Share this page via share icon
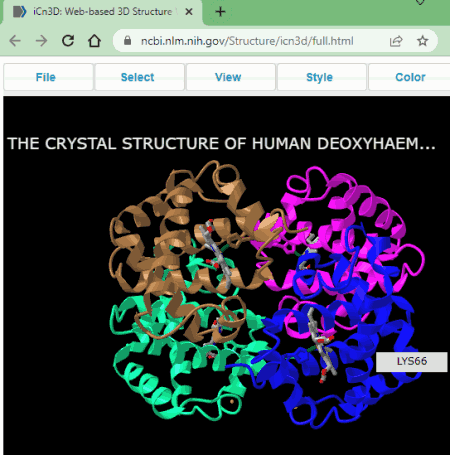The image size is (450, 455). (396, 41)
